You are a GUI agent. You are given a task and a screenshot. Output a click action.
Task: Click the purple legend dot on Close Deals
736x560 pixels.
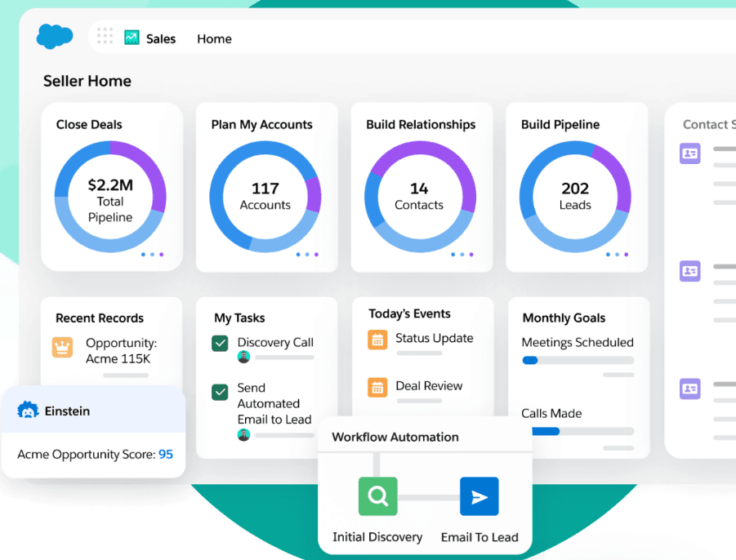click(x=161, y=254)
